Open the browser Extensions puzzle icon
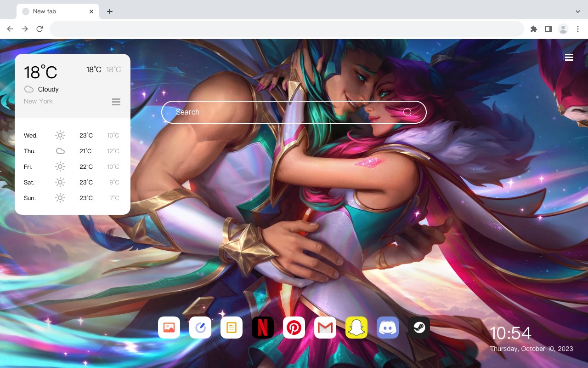Viewport: 588px width, 368px height. [534, 29]
